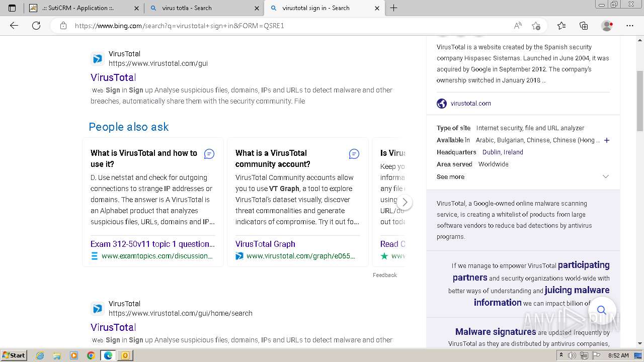Viewport: 644px width, 362px height.
Task: Open first VirusTotal result title
Action: coord(113,77)
